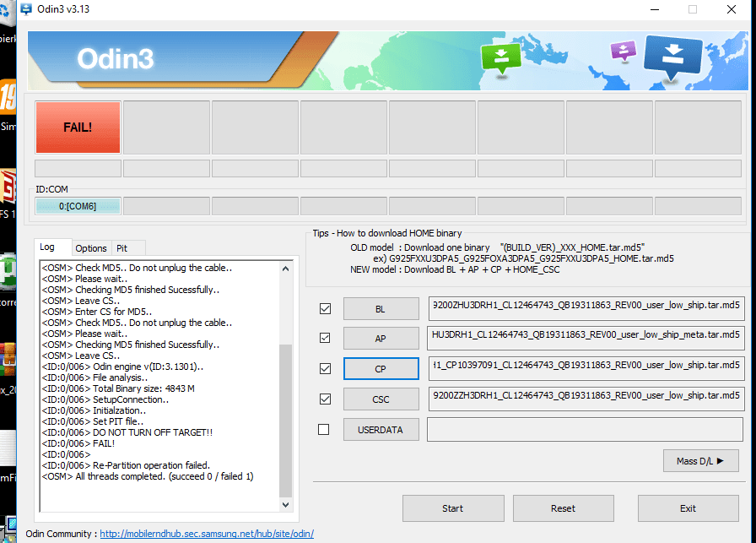Click log line 'Odin engine v(ID:3.1301)..'

[122, 367]
